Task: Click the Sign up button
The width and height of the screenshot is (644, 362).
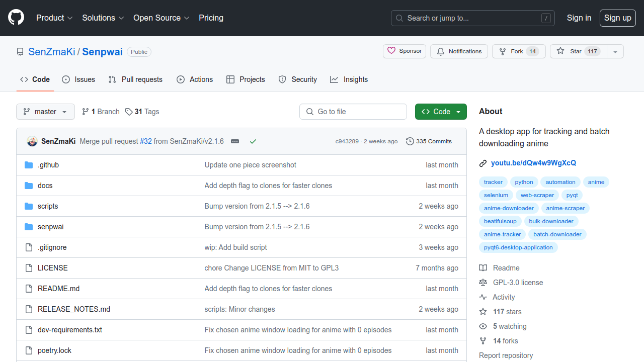Action: pos(617,18)
